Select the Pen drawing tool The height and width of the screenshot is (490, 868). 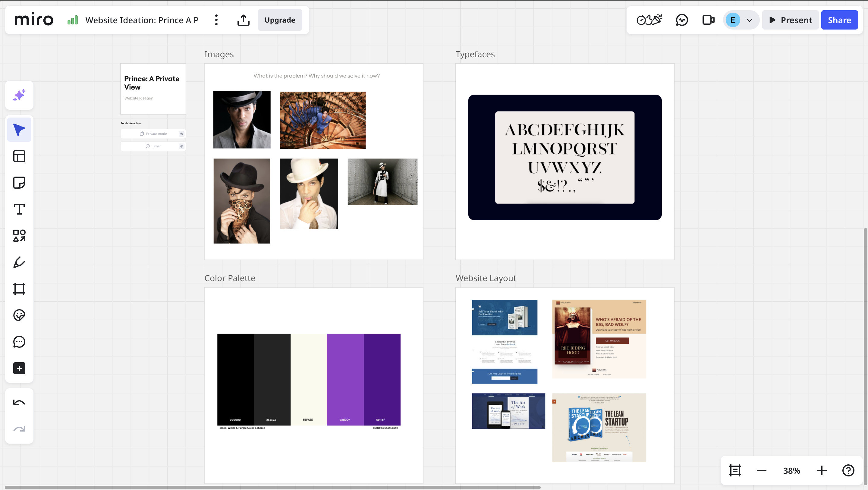(x=19, y=262)
